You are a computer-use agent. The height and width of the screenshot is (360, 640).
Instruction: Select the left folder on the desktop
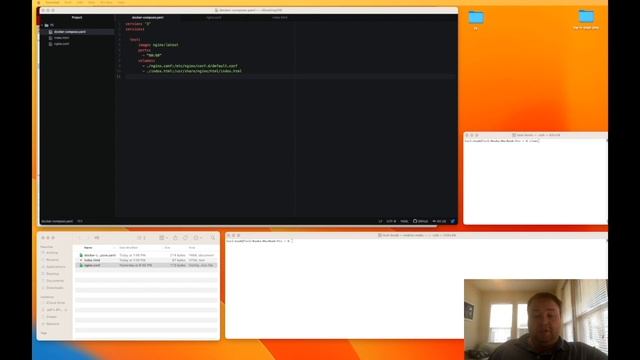tap(476, 19)
